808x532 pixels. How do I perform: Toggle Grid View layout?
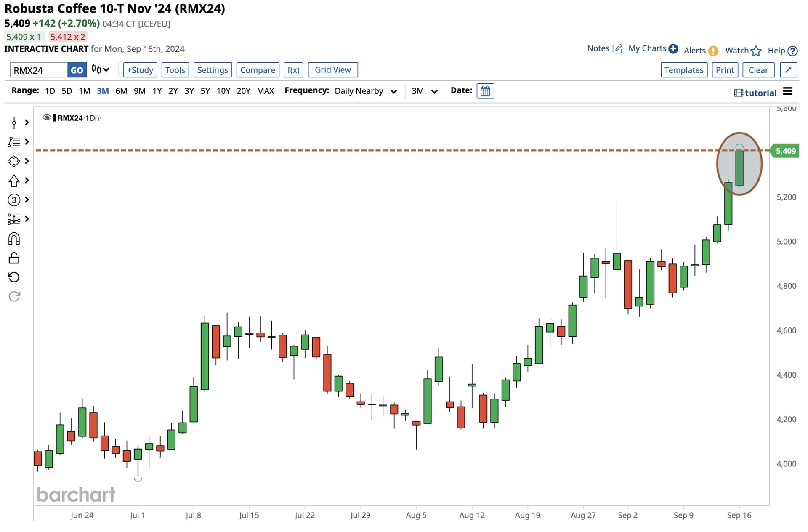[x=332, y=70]
